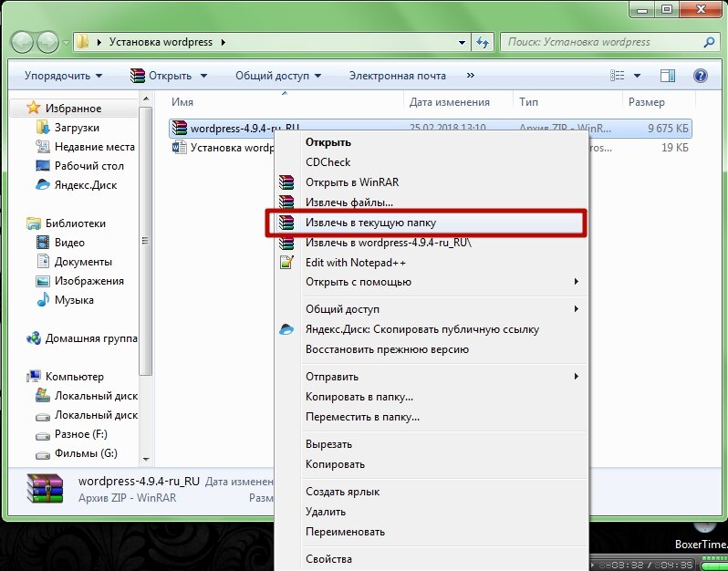728x571 pixels.
Task: Click the 19 КБ size cell
Action: point(674,148)
